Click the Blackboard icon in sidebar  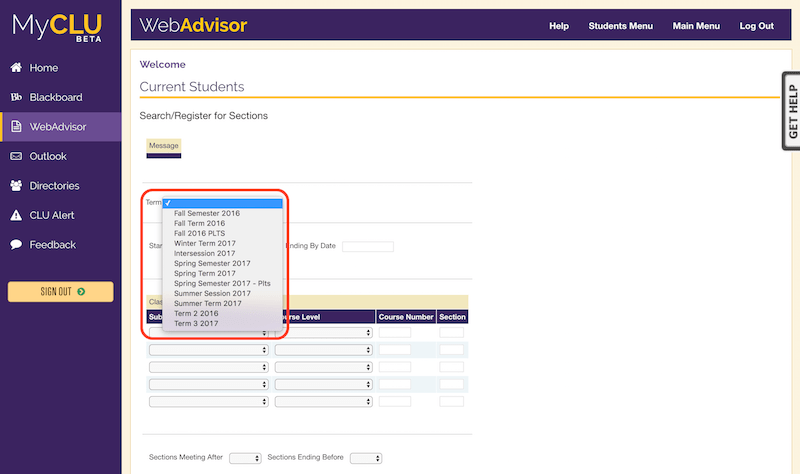tap(16, 98)
